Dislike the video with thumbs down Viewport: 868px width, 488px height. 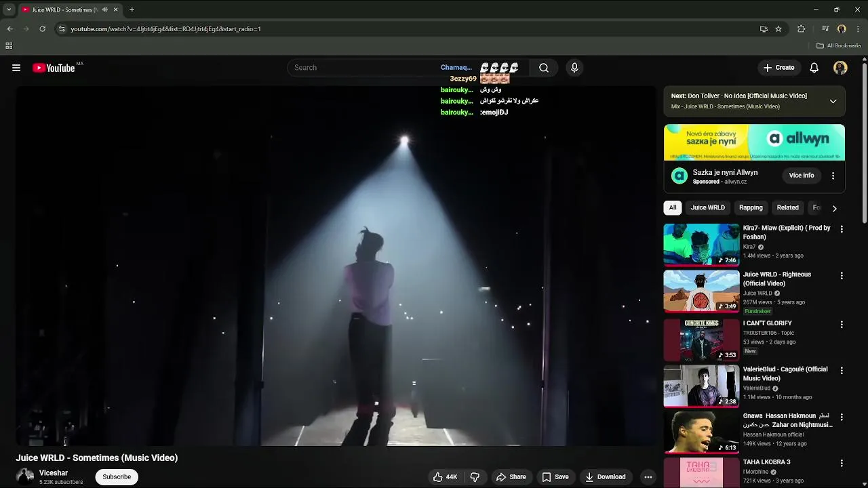point(475,477)
